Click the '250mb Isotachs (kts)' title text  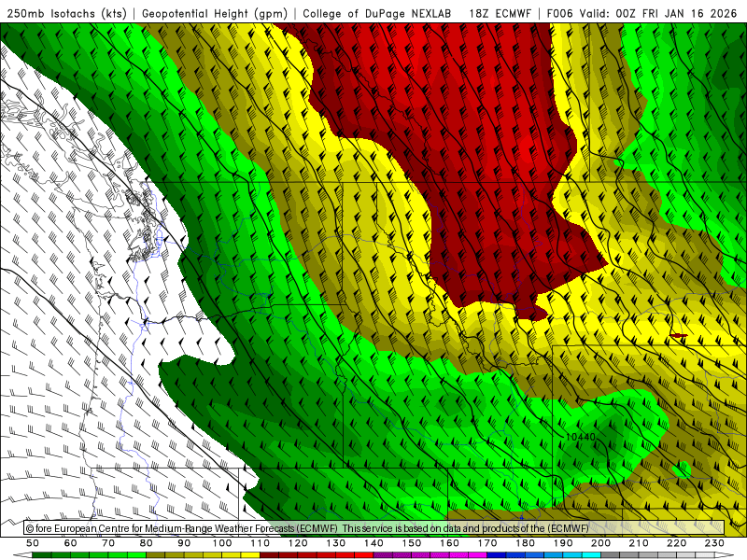coord(66,13)
